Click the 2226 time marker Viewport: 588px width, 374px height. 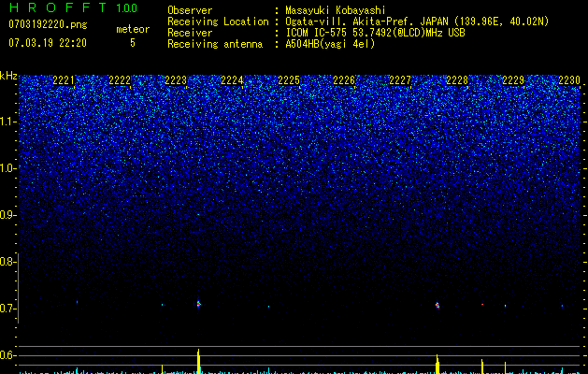(x=344, y=80)
